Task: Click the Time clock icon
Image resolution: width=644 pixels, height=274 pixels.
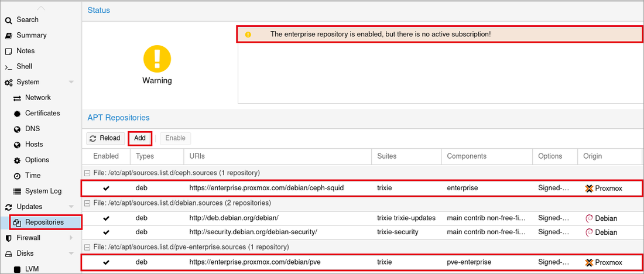Action: [17, 176]
